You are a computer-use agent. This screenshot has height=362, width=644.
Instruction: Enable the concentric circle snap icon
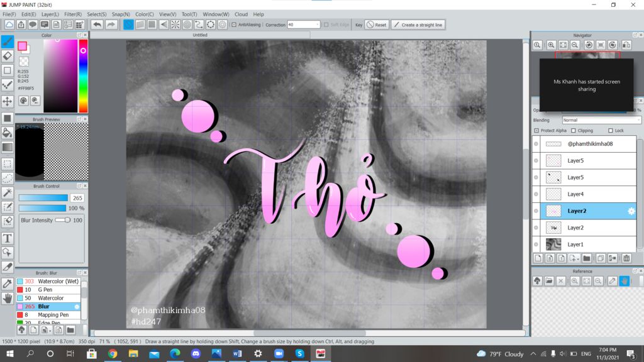click(x=187, y=25)
